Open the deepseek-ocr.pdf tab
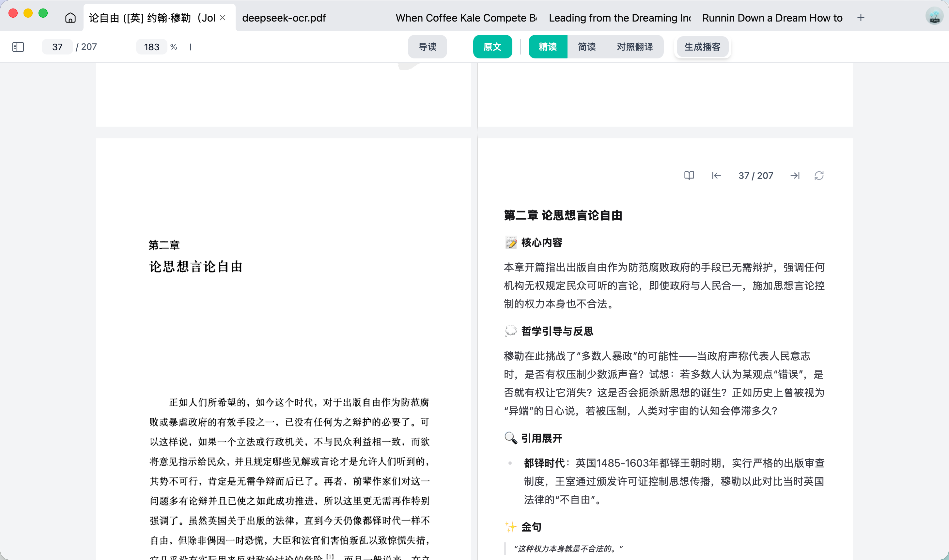 coord(284,18)
